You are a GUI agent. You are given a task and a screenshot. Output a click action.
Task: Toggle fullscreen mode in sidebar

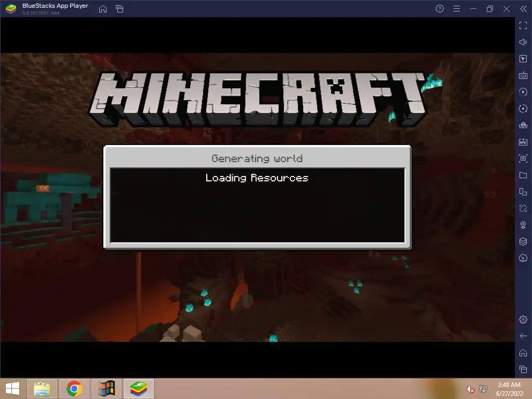tap(523, 25)
